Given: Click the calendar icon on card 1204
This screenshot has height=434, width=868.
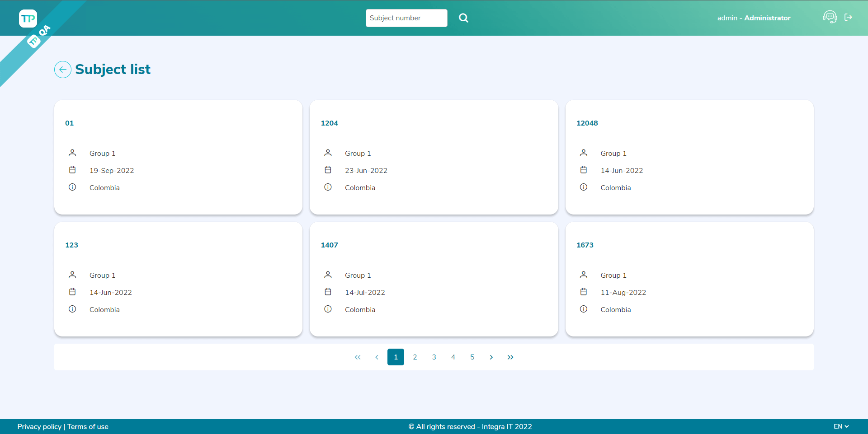Looking at the screenshot, I should (x=328, y=170).
